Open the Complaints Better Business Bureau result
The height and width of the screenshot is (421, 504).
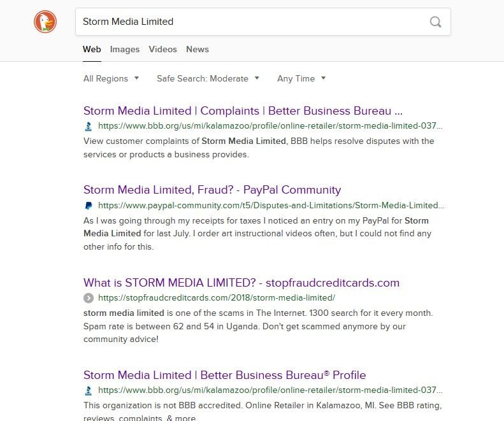coord(243,111)
